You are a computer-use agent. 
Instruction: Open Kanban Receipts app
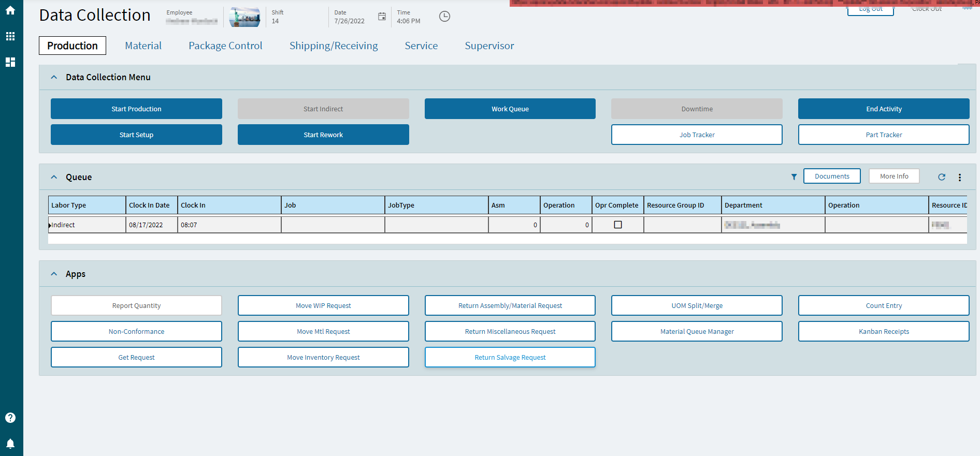tap(884, 331)
